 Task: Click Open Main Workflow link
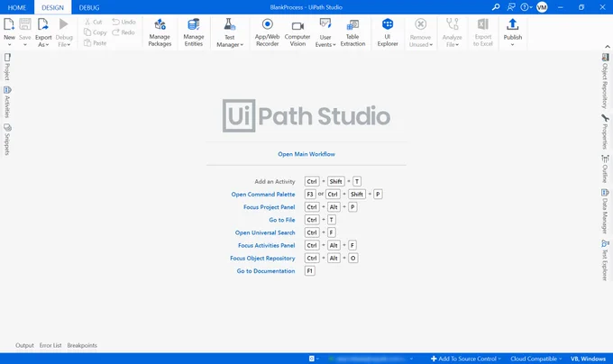click(x=306, y=154)
